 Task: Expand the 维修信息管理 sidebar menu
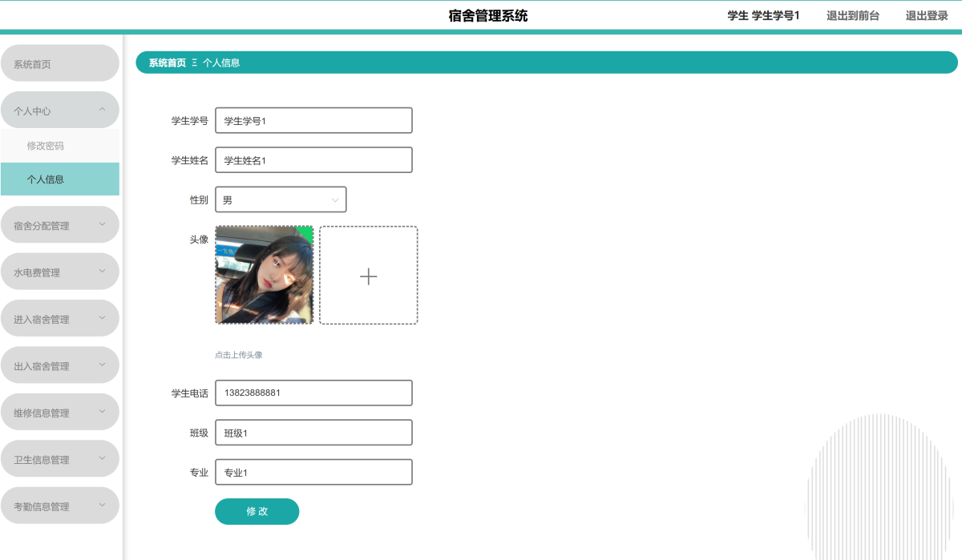pyautogui.click(x=60, y=413)
